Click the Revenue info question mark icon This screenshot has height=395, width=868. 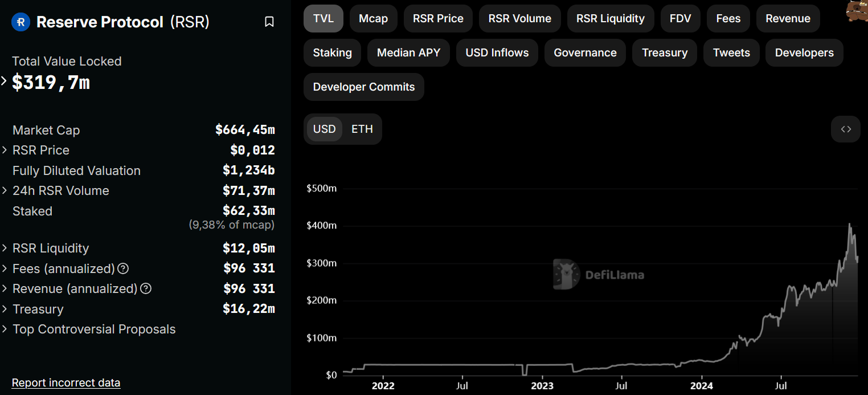pos(146,288)
